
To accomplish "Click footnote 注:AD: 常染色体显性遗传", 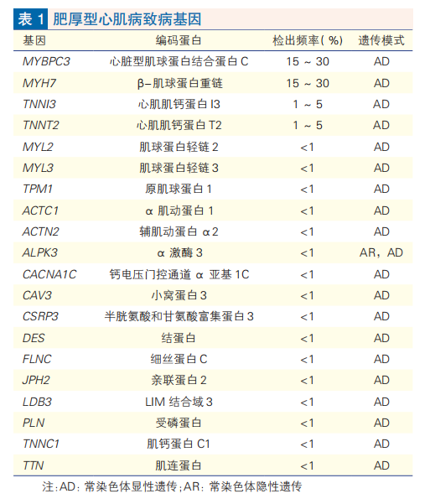I will pos(110,486).
